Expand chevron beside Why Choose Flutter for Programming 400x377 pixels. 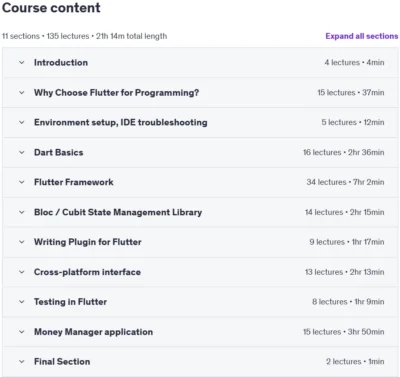click(22, 92)
